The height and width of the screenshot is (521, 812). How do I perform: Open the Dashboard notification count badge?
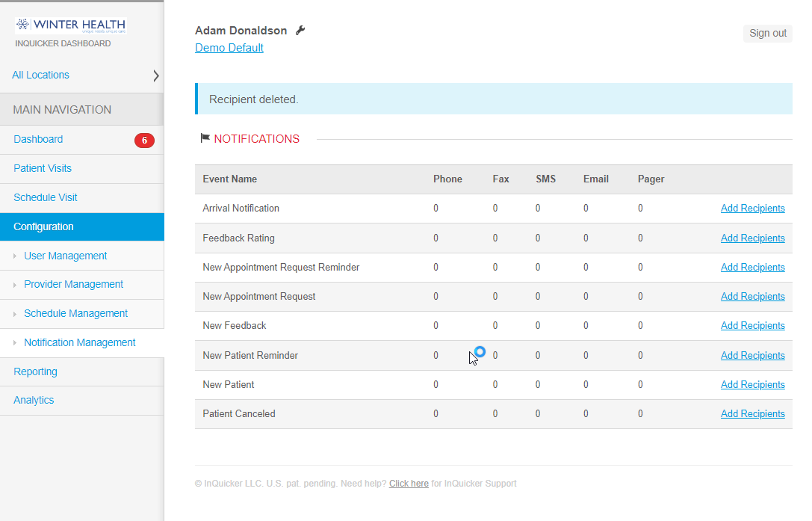click(x=144, y=140)
